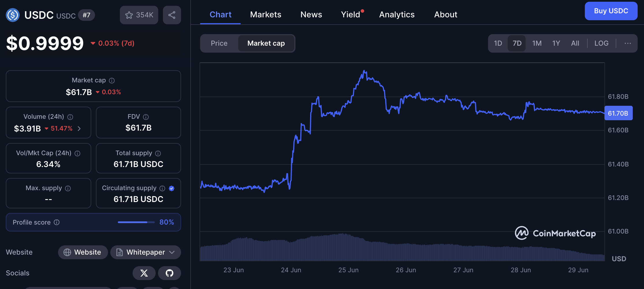This screenshot has width=644, height=289.
Task: Toggle the LOG scale option
Action: (601, 43)
